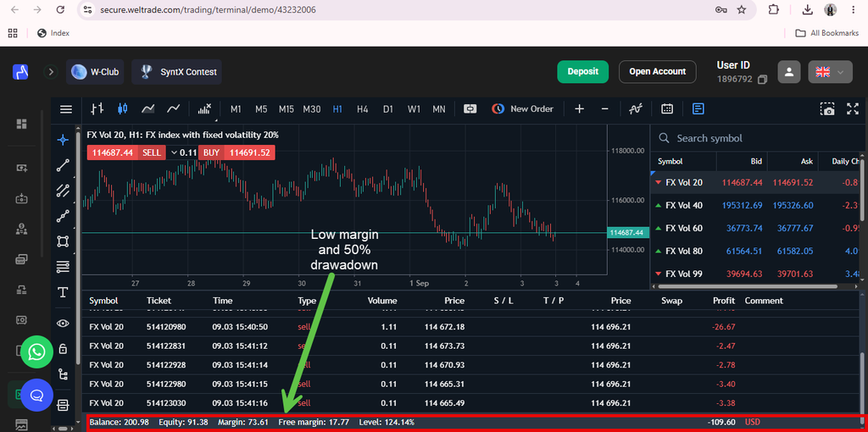Open the economic calendar icon
Screen dimensions: 868x432
tap(667, 109)
